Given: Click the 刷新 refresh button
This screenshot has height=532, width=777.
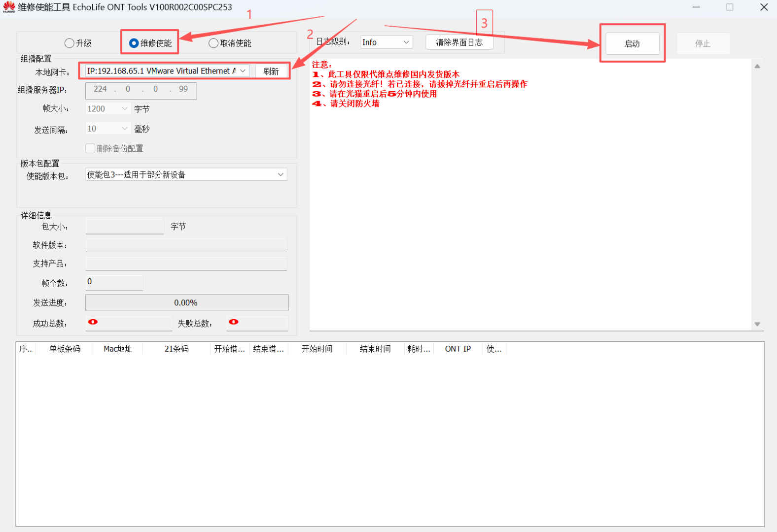Looking at the screenshot, I should (271, 71).
